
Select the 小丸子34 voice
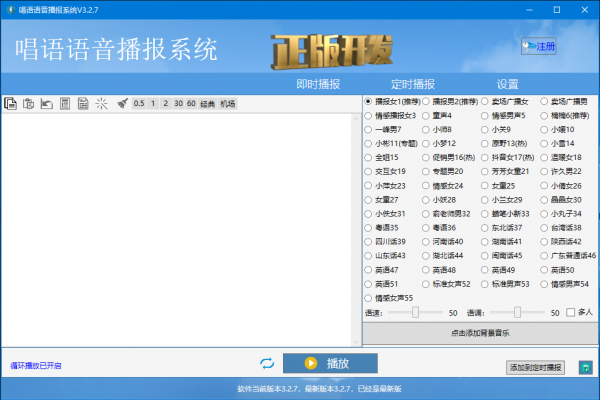tap(561, 214)
